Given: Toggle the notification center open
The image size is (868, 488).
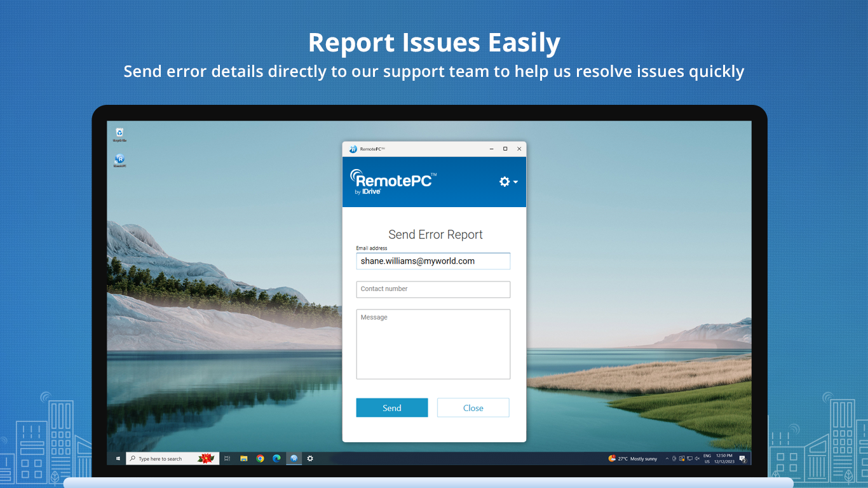Looking at the screenshot, I should pos(742,458).
